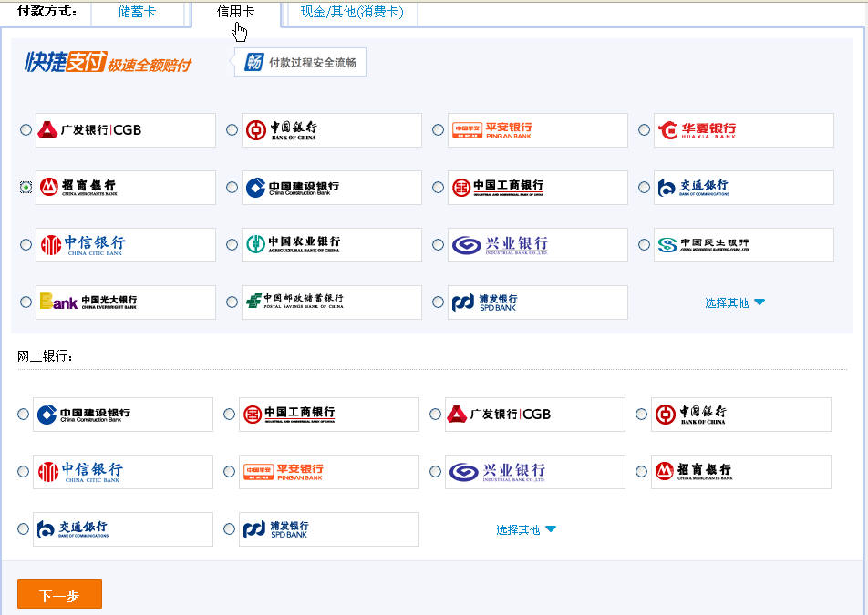Select 中国建设银行 radio button in 快捷支付 section

click(x=232, y=188)
